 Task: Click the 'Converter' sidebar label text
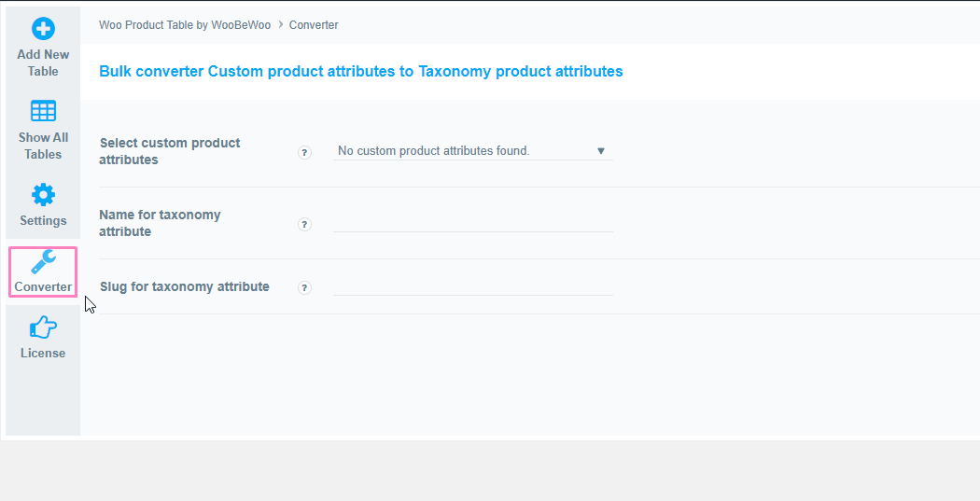coord(43,286)
